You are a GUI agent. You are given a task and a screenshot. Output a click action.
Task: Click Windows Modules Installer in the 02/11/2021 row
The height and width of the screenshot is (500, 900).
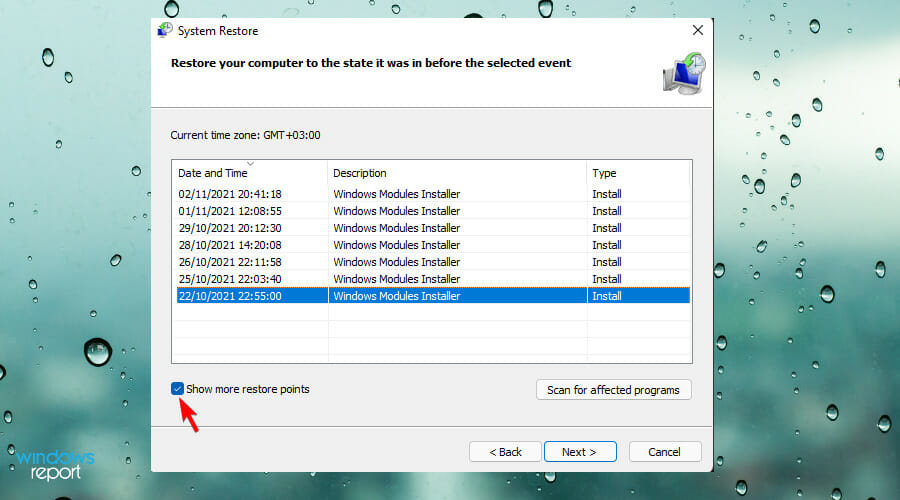[x=397, y=194]
